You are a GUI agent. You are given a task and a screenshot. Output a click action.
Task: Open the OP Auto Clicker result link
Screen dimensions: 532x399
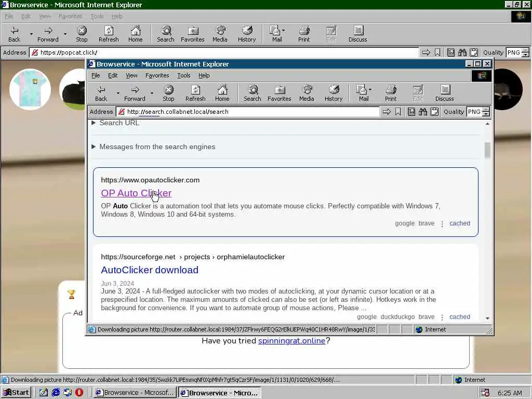136,193
